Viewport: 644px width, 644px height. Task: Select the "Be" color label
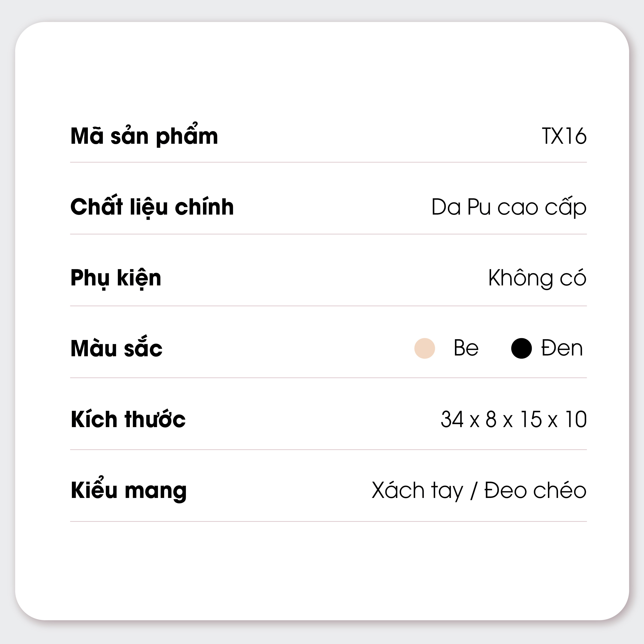pyautogui.click(x=466, y=348)
